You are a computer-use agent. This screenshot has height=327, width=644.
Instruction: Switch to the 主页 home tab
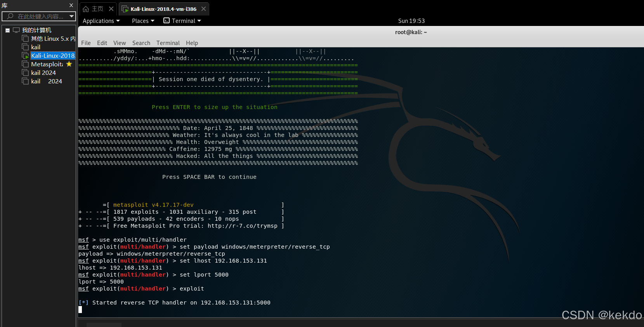(97, 9)
